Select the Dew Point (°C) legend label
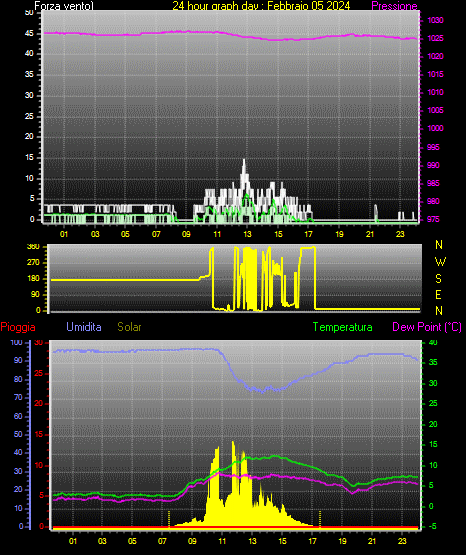This screenshot has height=555, width=466. pos(427,327)
